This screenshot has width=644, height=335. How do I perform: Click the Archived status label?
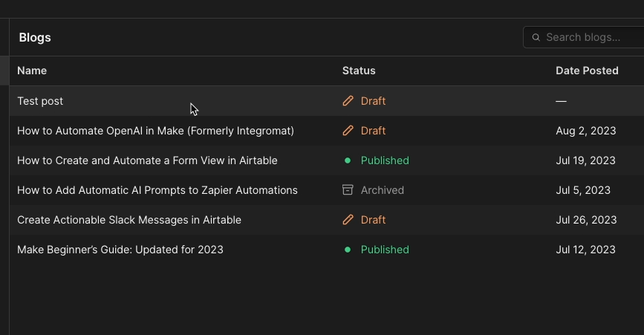pyautogui.click(x=383, y=190)
